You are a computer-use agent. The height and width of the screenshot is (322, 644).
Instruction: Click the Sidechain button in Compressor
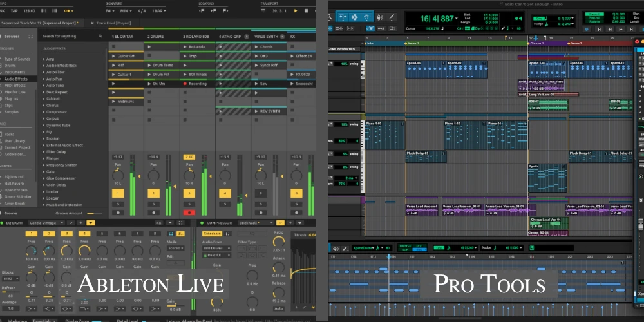coord(212,233)
